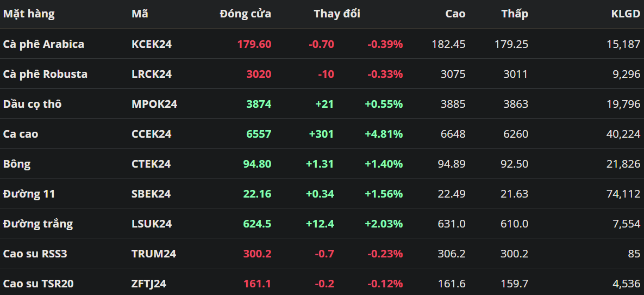This screenshot has width=644, height=295.
Task: Select the Thay đổi column header
Action: pos(336,14)
